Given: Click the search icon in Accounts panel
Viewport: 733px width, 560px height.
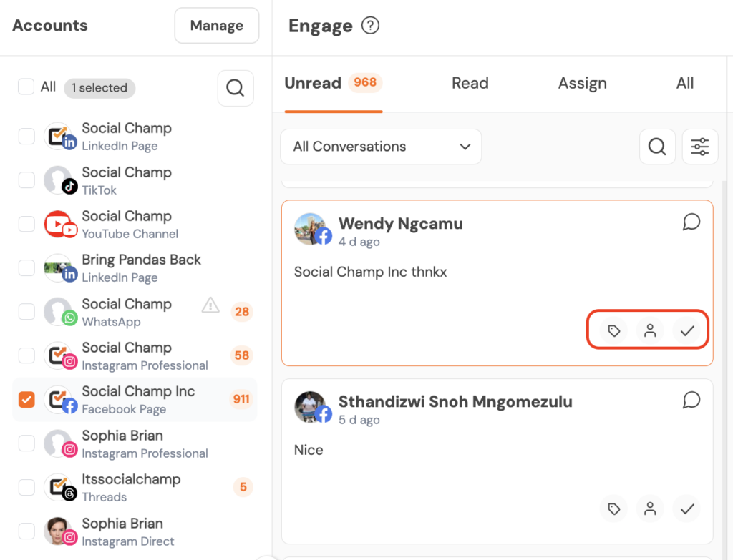Looking at the screenshot, I should 235,88.
